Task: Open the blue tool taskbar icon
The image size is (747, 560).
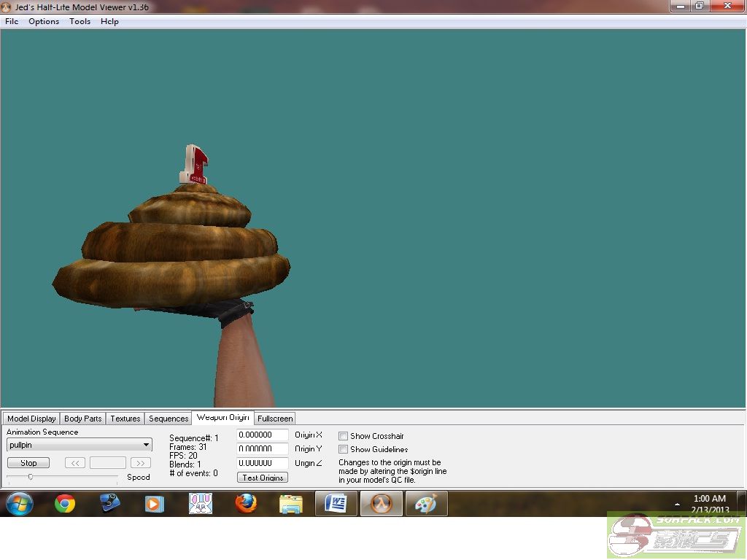Action: (x=109, y=503)
